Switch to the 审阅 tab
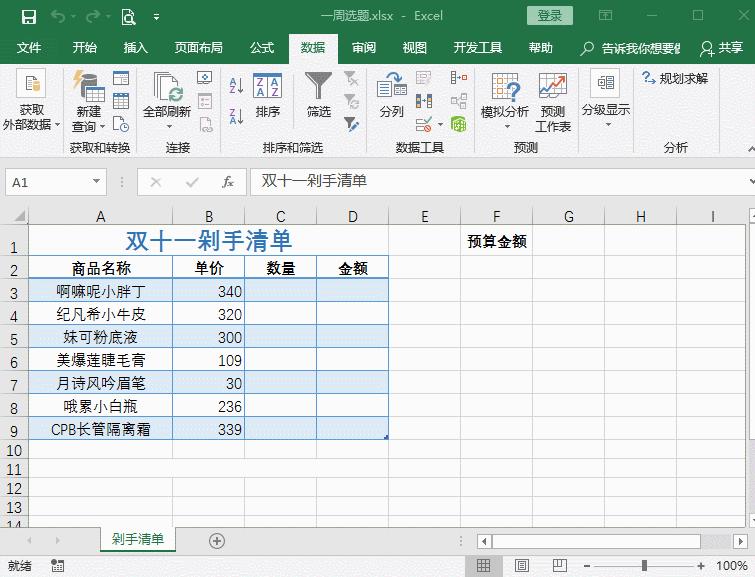The height and width of the screenshot is (577, 755). coord(364,48)
